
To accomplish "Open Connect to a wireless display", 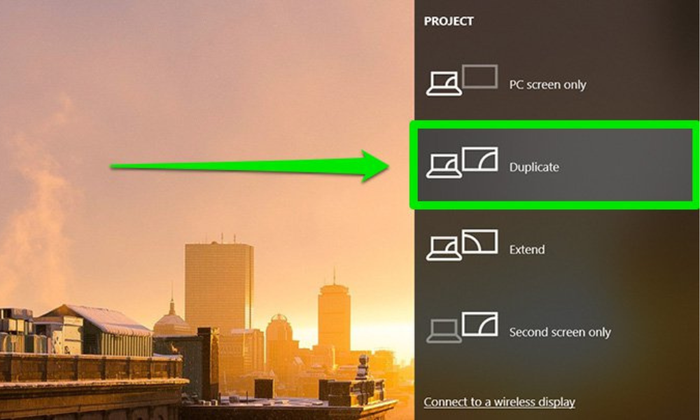I will tap(499, 402).
